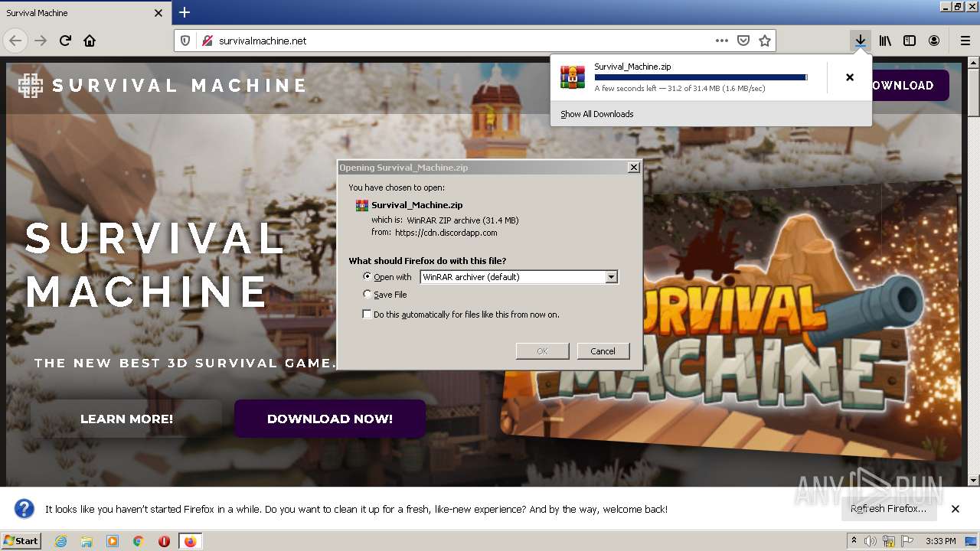This screenshot has width=980, height=551.
Task: Close the Opening Survival_Machine.zip dialog
Action: [x=633, y=167]
